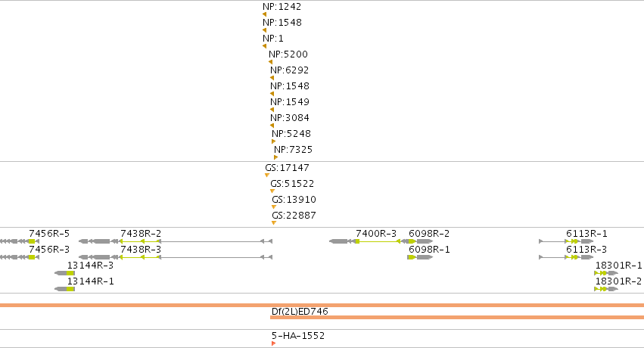Click the full-width orange deficiency bar above Df(2L)ED746

(322, 306)
